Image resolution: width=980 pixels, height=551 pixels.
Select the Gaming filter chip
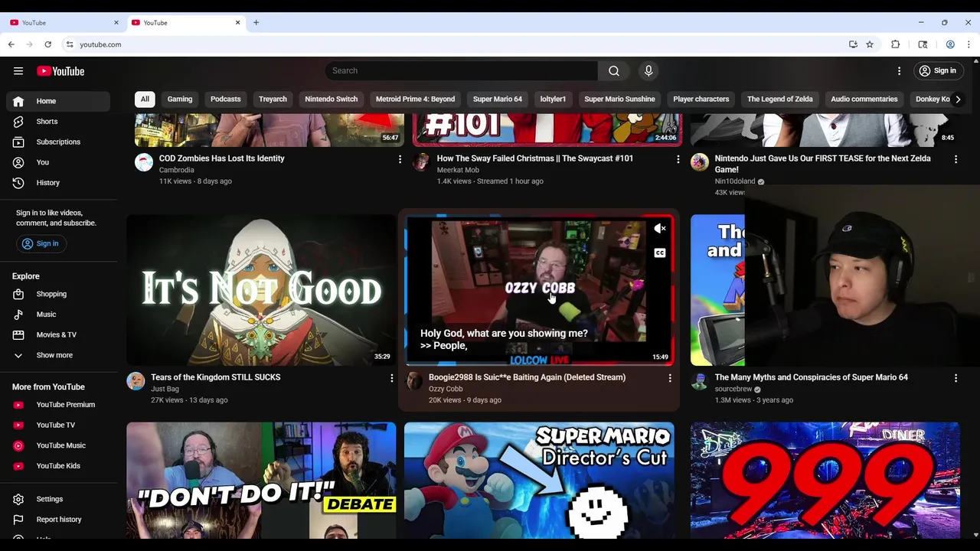[180, 99]
